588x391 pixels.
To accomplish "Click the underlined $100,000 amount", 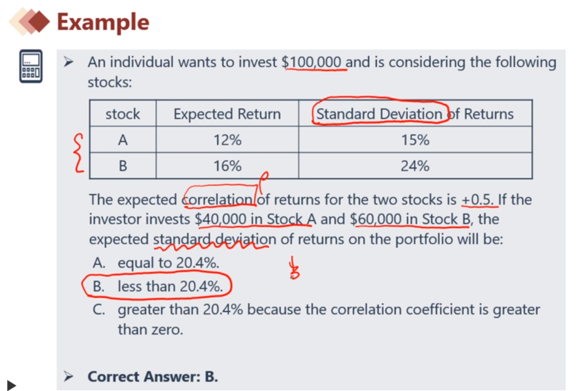I will point(311,62).
